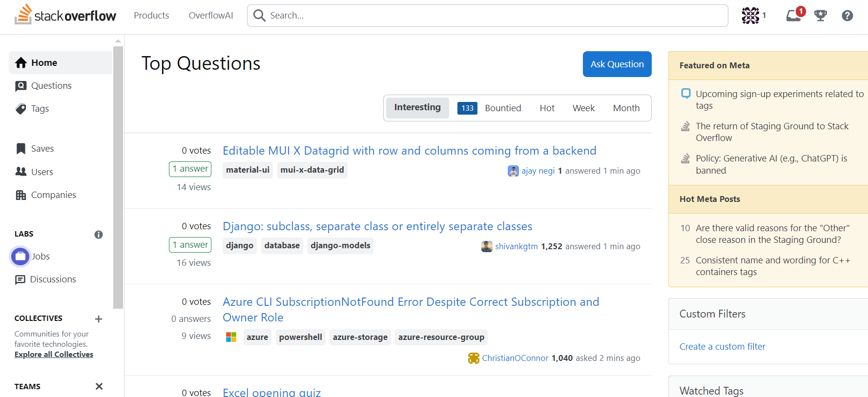Viewport: 868px width, 397px height.
Task: Click the django-models tag
Action: coord(340,245)
